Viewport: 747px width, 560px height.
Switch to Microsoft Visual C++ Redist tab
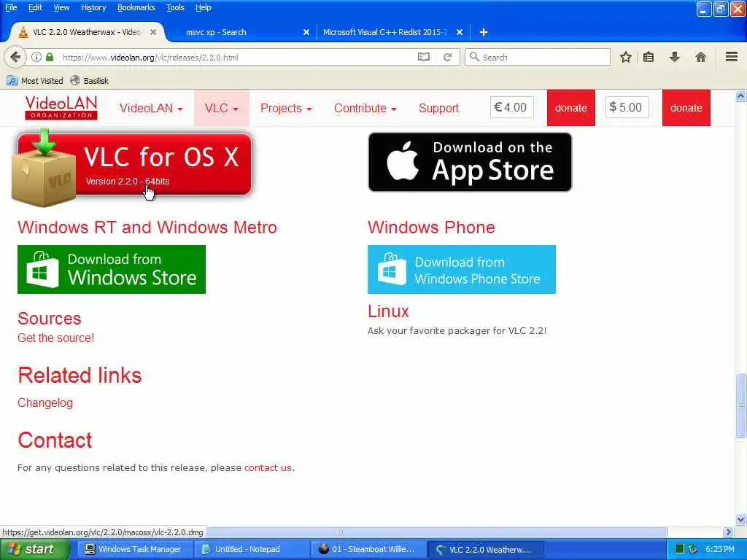[x=386, y=32]
